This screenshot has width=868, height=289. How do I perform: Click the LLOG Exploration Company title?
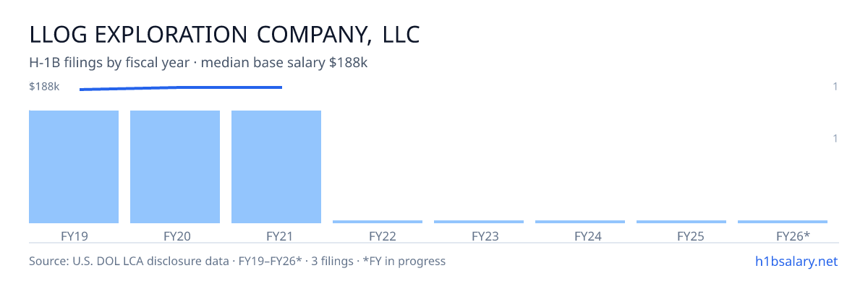(224, 34)
